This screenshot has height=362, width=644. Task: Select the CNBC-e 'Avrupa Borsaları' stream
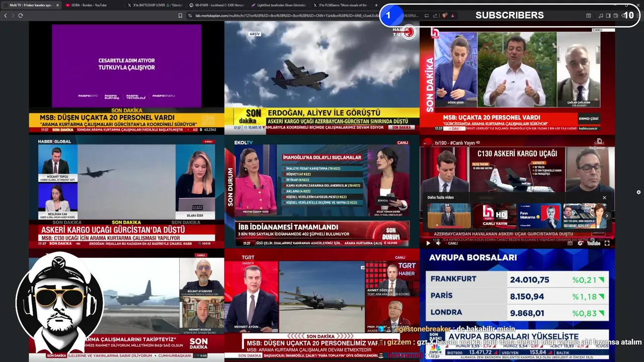point(517,305)
